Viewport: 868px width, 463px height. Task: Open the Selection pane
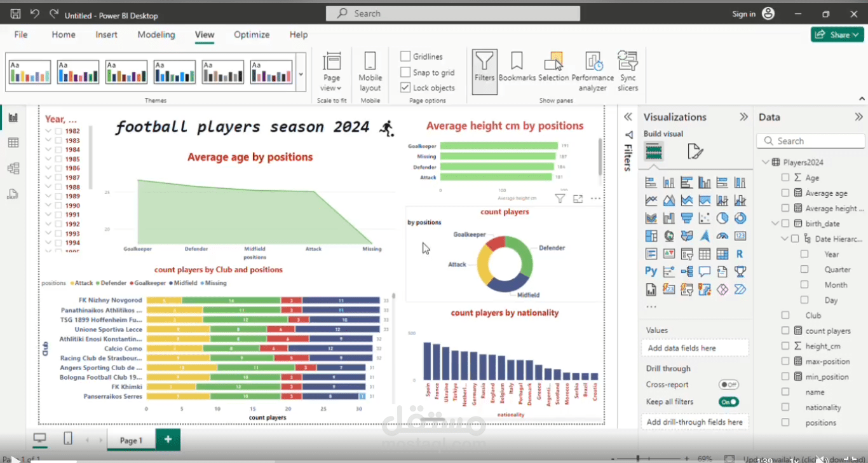pos(553,67)
